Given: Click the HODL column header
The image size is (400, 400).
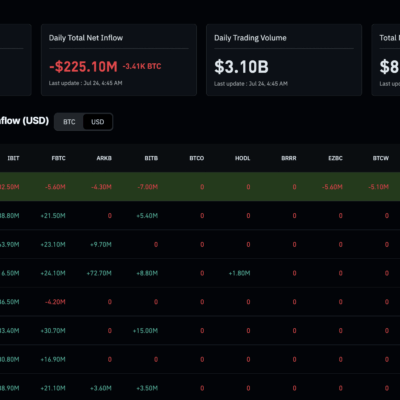Looking at the screenshot, I should [x=243, y=158].
